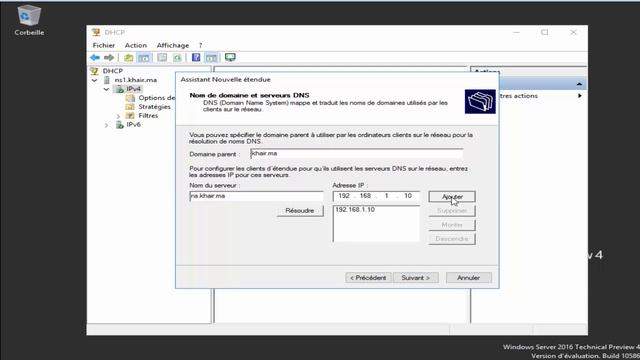Click the Suivant > button
The image size is (640, 360).
pyautogui.click(x=416, y=278)
